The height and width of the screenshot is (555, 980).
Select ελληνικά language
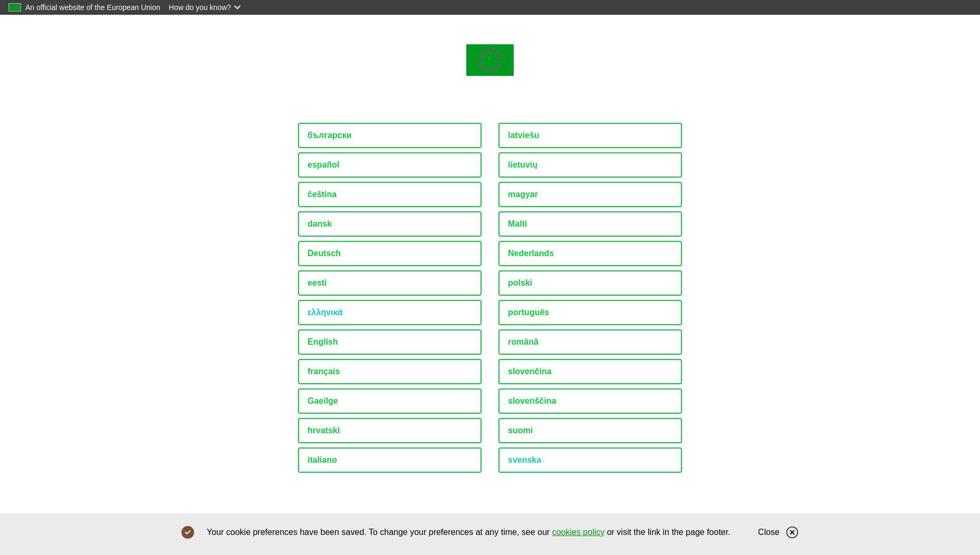(x=390, y=313)
